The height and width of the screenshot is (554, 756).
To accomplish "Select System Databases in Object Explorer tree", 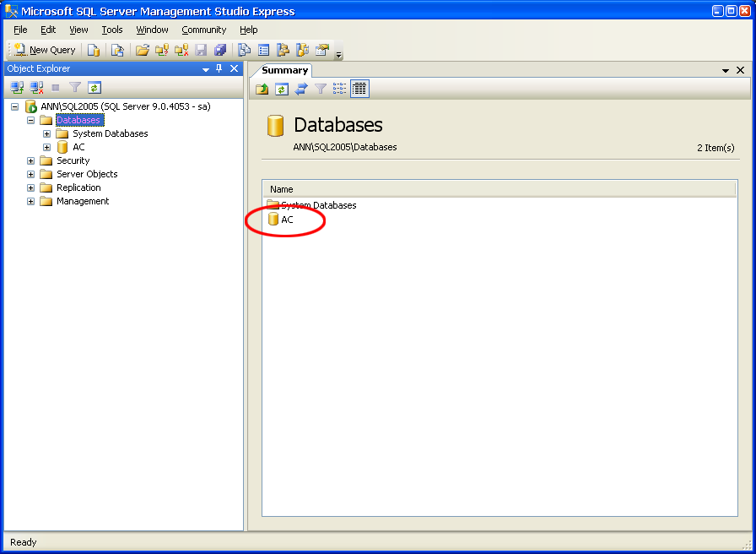I will [x=111, y=133].
